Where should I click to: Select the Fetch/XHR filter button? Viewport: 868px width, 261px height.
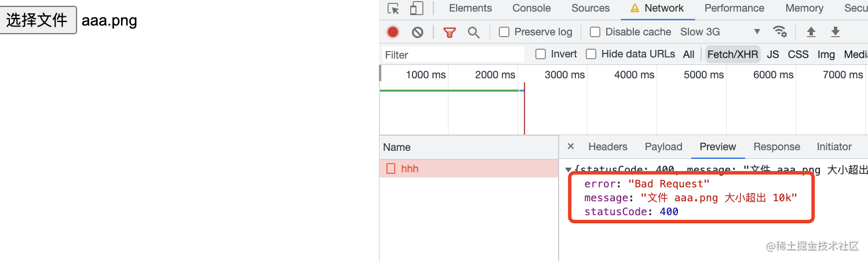[732, 55]
